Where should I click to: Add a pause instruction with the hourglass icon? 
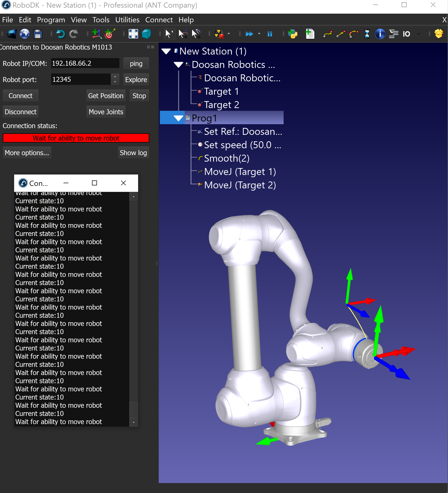point(367,34)
